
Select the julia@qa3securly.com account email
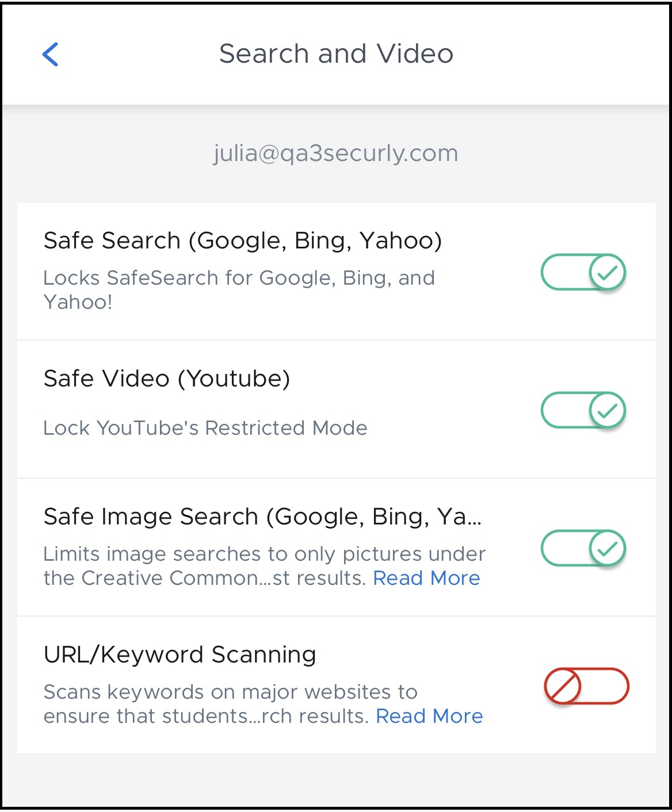click(x=336, y=153)
